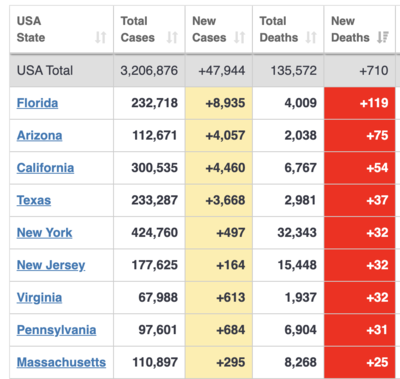Select New York's 32,343 total deaths cell

pyautogui.click(x=288, y=232)
